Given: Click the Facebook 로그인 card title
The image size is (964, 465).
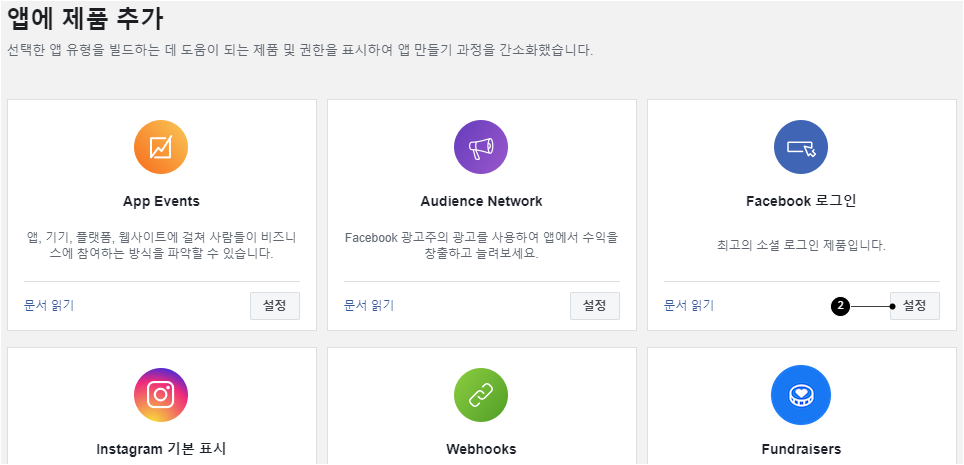Looking at the screenshot, I should (x=801, y=201).
